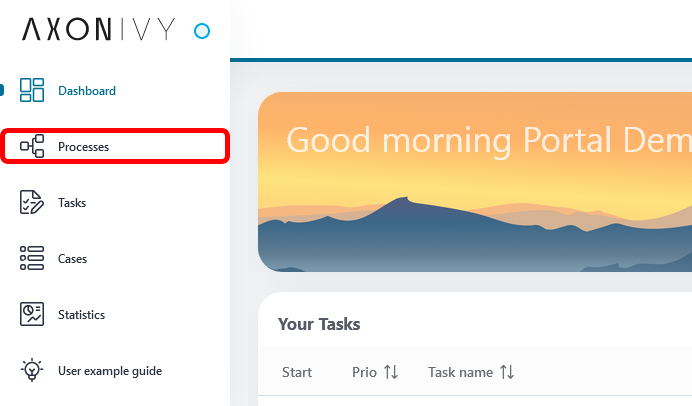Image resolution: width=692 pixels, height=406 pixels.
Task: Click the Axon Ivy logo
Action: (x=99, y=29)
